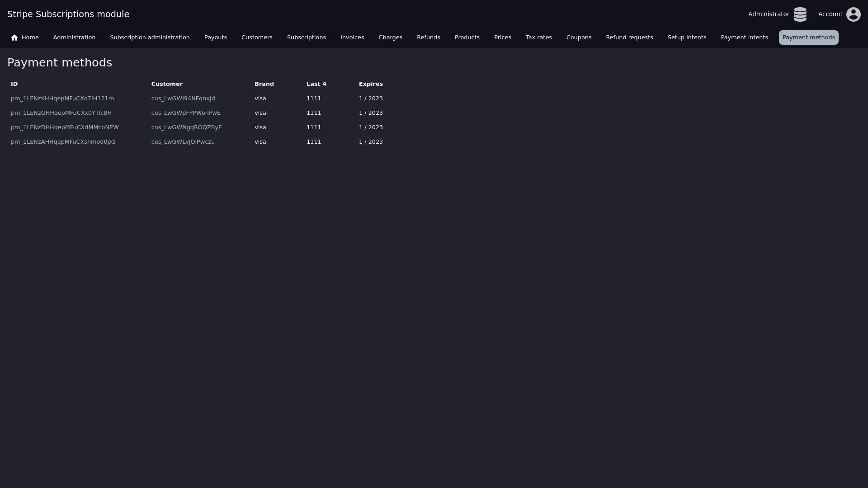Click the Expires column header

370,84
